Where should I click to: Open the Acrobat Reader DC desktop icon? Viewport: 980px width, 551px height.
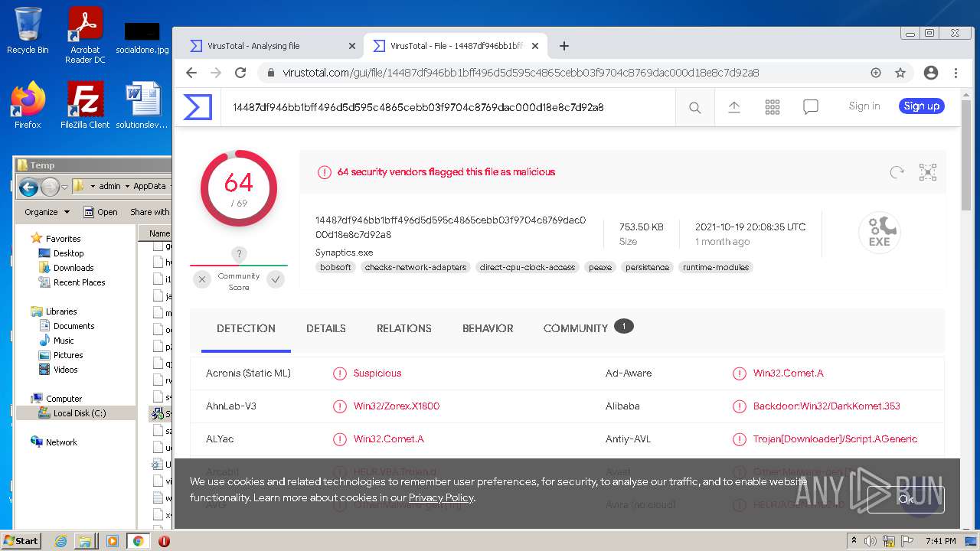85,35
